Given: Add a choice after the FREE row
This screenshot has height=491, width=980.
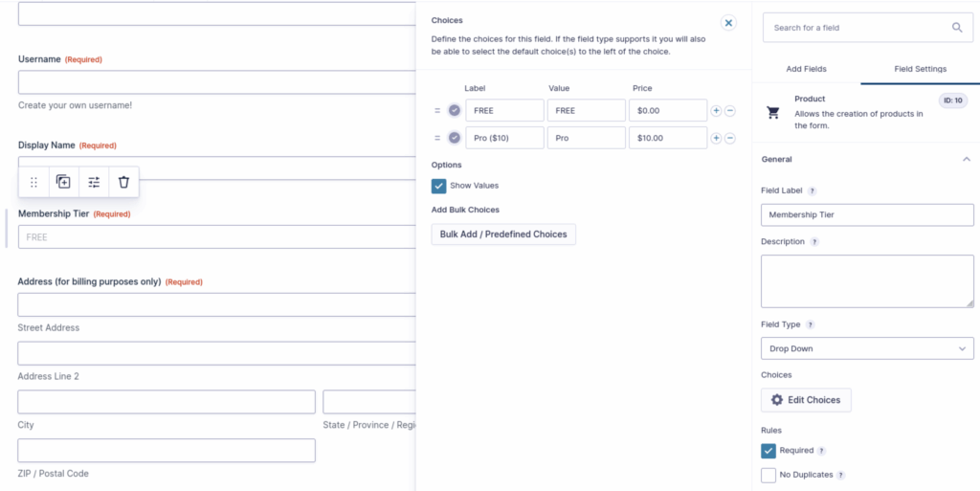Looking at the screenshot, I should pos(716,111).
